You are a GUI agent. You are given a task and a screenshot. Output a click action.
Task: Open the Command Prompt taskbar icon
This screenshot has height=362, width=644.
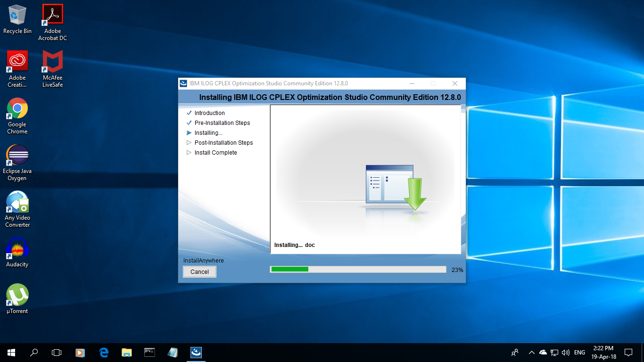tap(149, 352)
